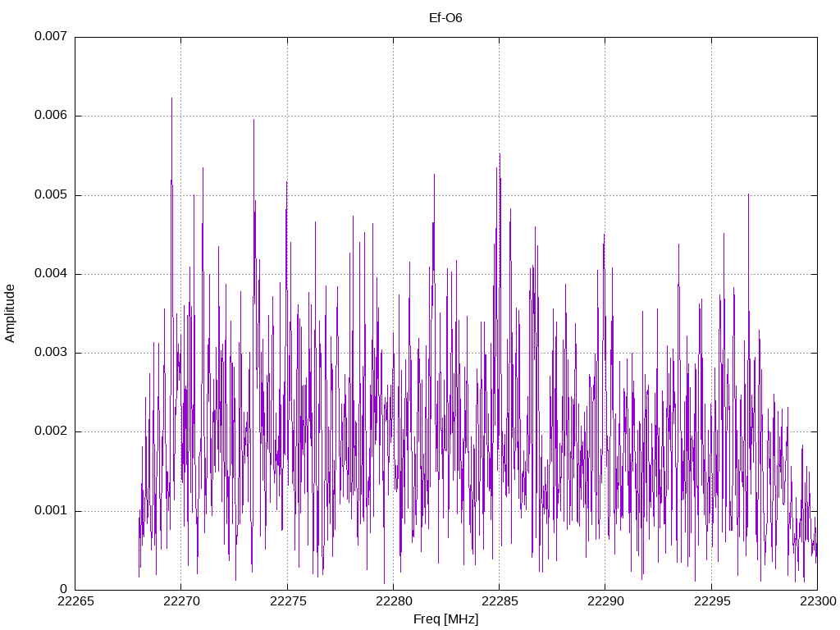The width and height of the screenshot is (840, 630).
Task: Click the 0 y-axis tick label
Action: point(64,589)
